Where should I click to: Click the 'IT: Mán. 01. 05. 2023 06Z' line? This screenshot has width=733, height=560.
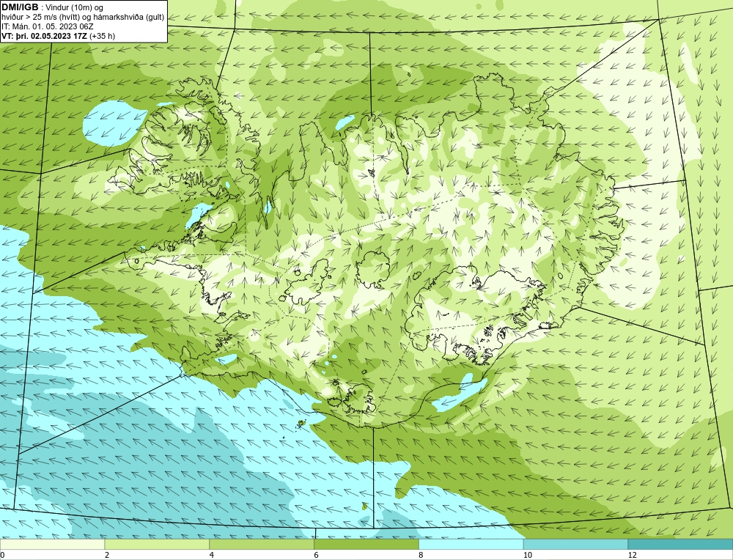48,26
